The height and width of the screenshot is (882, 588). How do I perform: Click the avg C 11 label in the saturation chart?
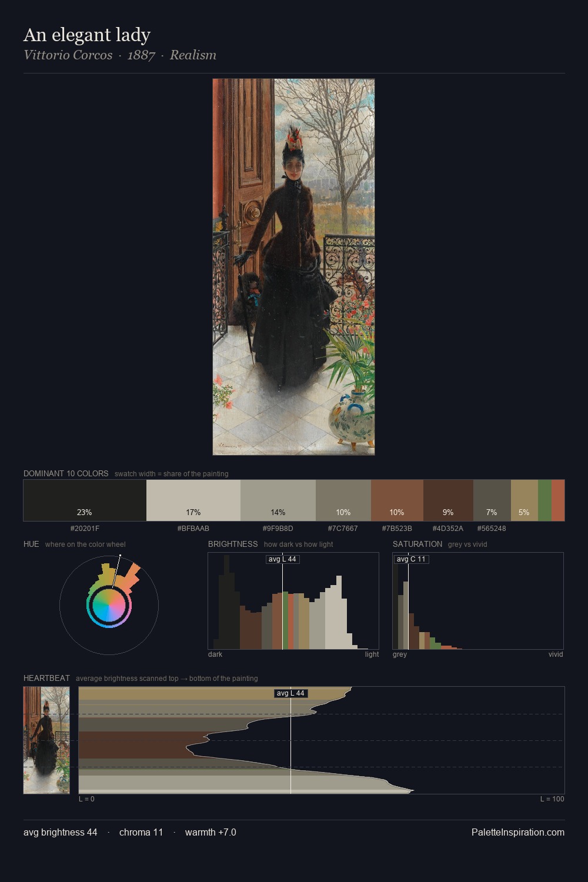point(411,559)
